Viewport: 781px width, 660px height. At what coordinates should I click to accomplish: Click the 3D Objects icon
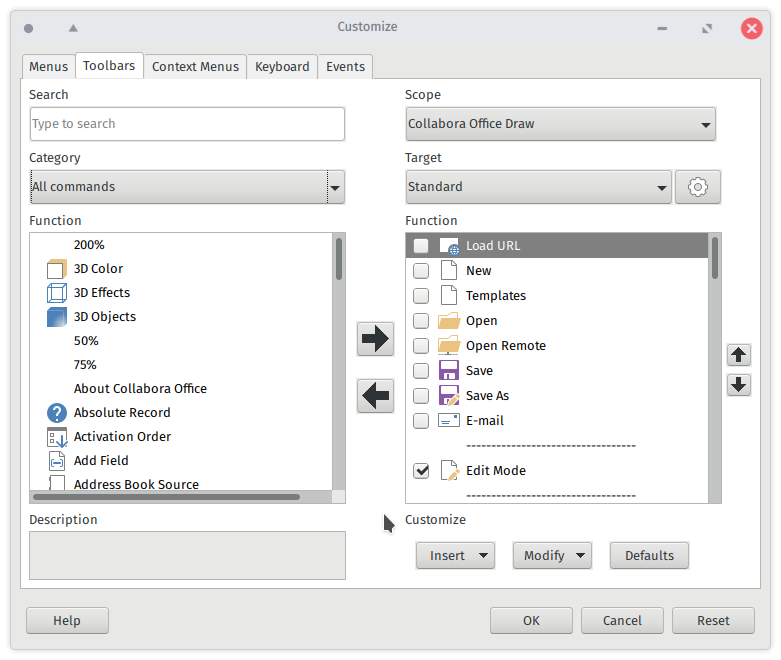(x=56, y=317)
